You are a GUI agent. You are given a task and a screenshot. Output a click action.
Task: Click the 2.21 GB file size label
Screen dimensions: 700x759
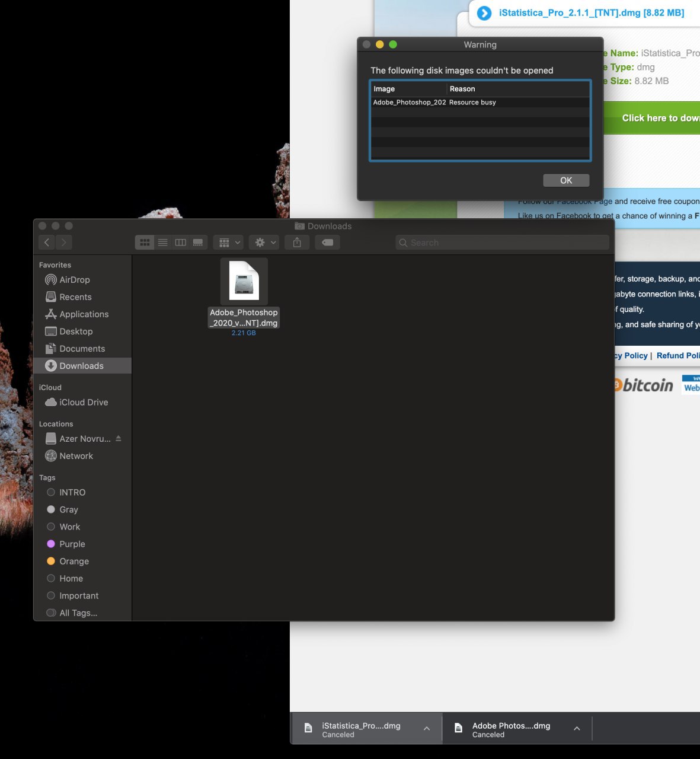point(244,333)
